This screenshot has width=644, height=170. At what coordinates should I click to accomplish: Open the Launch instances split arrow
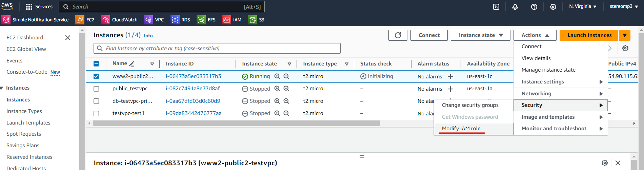[x=624, y=35]
